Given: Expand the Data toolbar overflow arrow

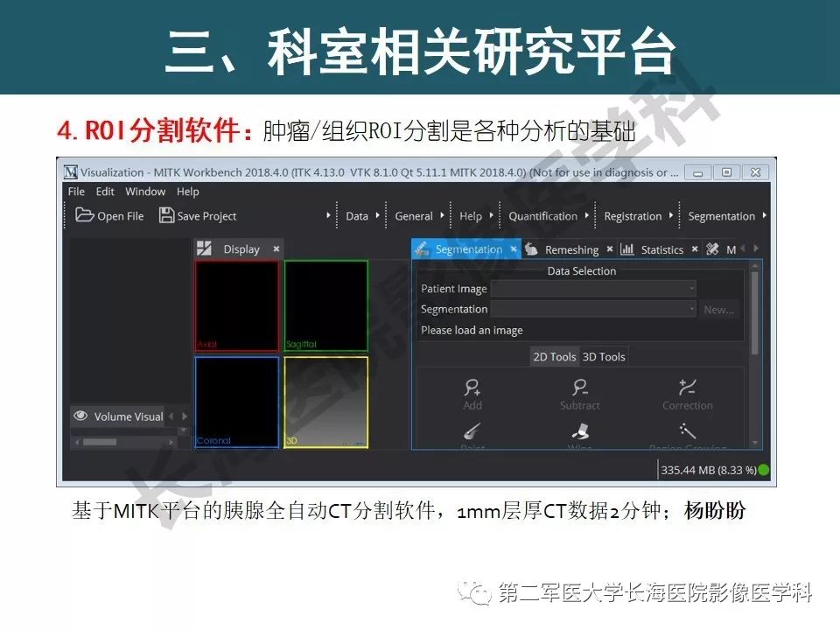Looking at the screenshot, I should coord(377,215).
